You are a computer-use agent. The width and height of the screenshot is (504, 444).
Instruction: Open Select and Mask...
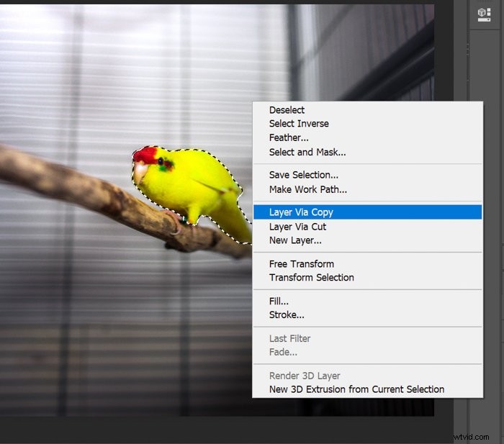coord(367,152)
